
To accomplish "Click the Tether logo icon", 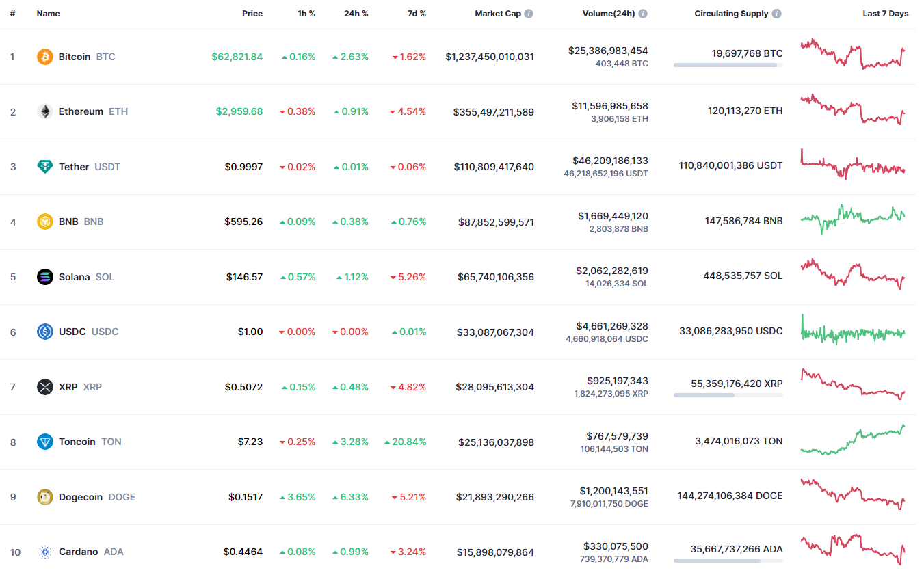I will click(x=44, y=167).
